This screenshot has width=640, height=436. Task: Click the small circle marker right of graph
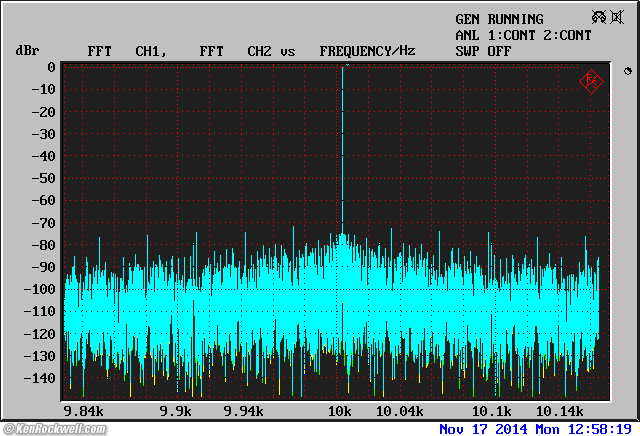627,72
